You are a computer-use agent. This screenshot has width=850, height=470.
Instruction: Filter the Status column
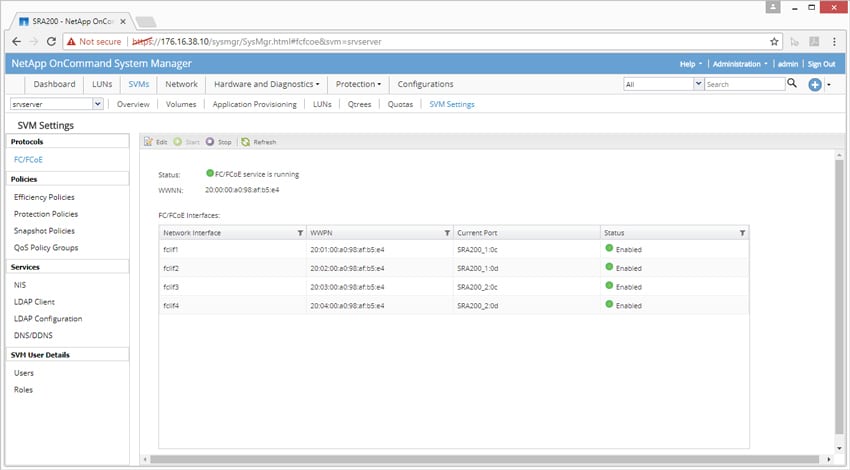point(742,233)
